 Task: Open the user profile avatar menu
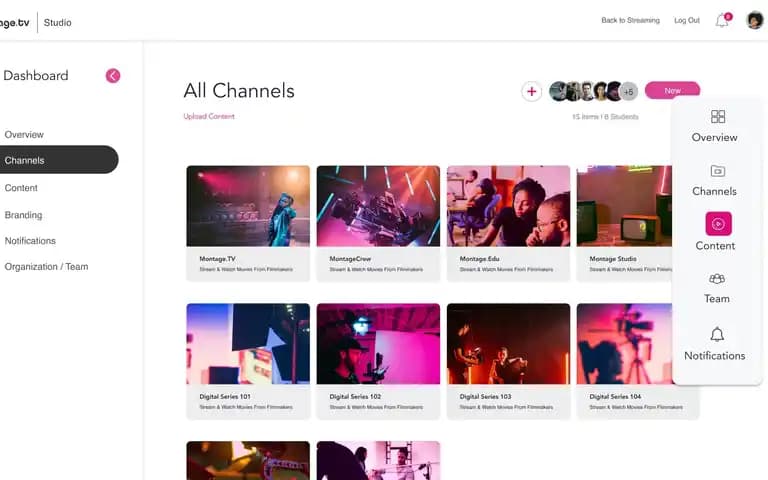pos(755,20)
